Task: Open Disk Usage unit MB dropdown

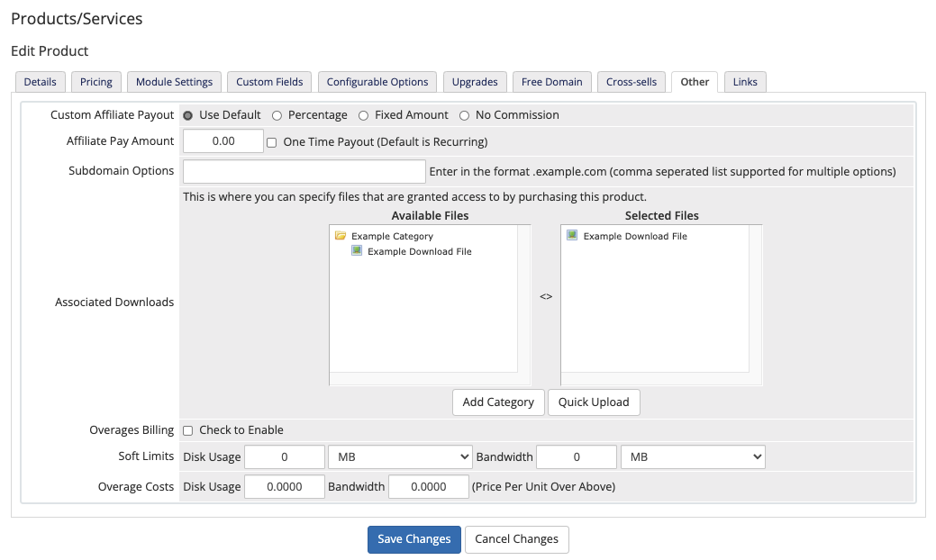Action: tap(400, 456)
